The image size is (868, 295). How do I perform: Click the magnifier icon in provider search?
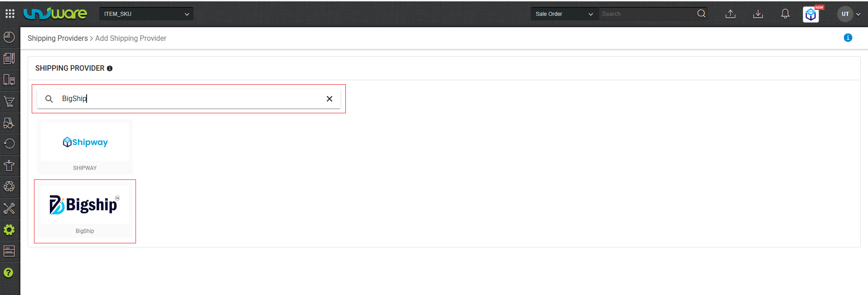pos(49,99)
